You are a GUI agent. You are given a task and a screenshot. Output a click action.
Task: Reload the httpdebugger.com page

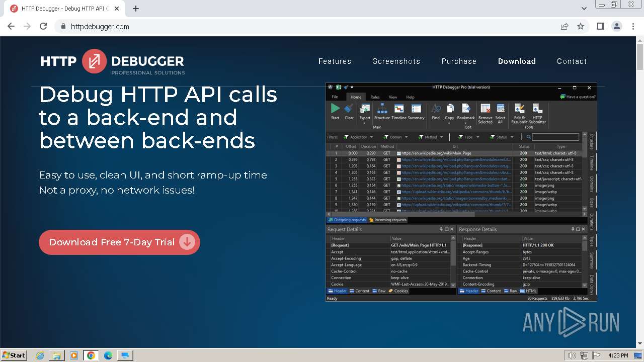(43, 26)
